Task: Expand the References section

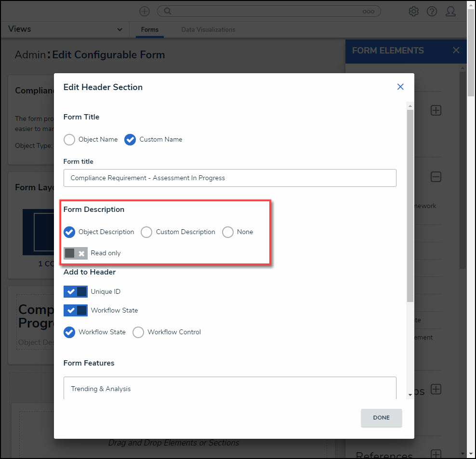Action: (436, 454)
